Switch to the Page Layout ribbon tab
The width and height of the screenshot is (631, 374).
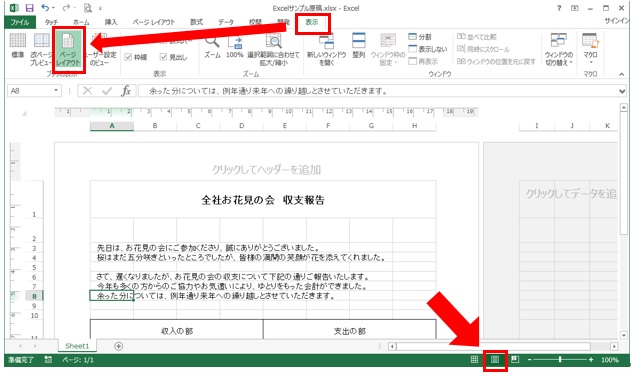154,22
